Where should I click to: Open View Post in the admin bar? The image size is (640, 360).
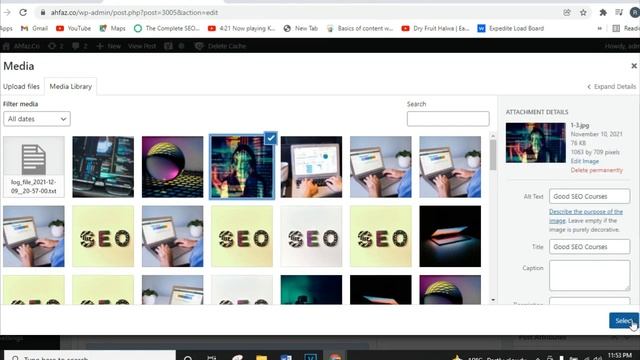[x=142, y=46]
